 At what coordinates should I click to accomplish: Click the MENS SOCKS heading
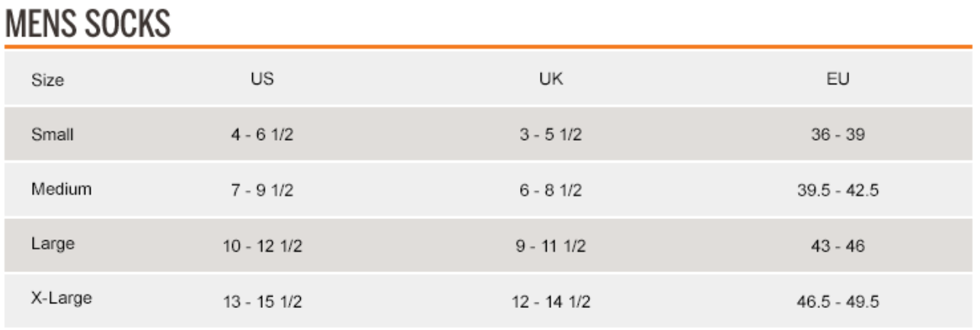pyautogui.click(x=88, y=24)
